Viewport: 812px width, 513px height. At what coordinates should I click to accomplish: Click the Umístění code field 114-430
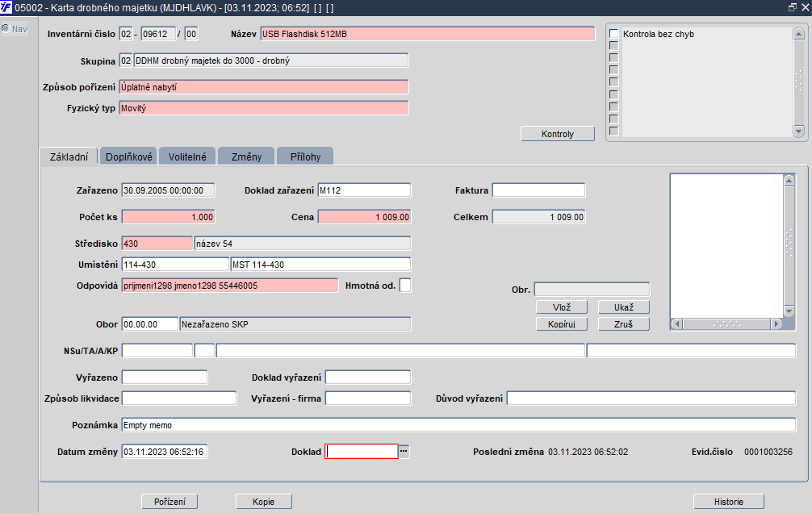(175, 265)
